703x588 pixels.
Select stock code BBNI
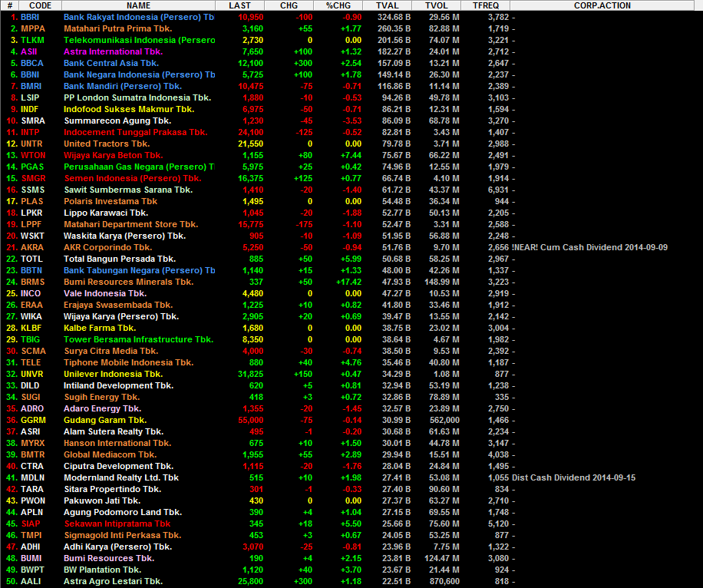click(30, 75)
